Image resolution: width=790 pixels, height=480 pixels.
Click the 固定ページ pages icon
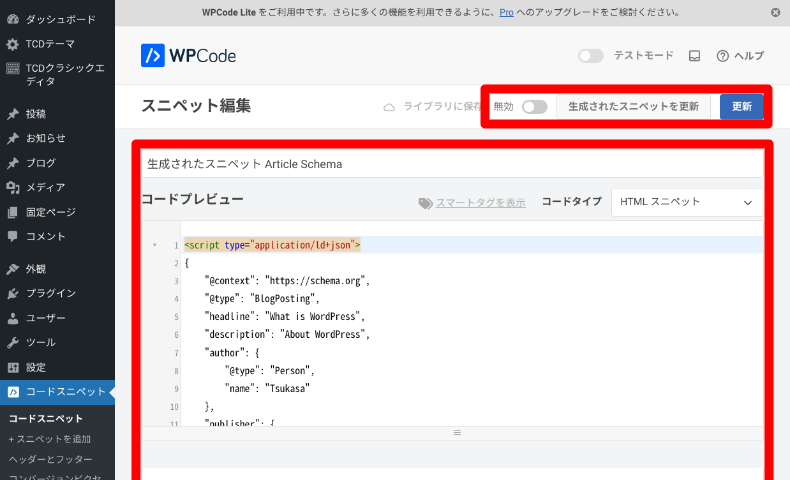[13, 212]
